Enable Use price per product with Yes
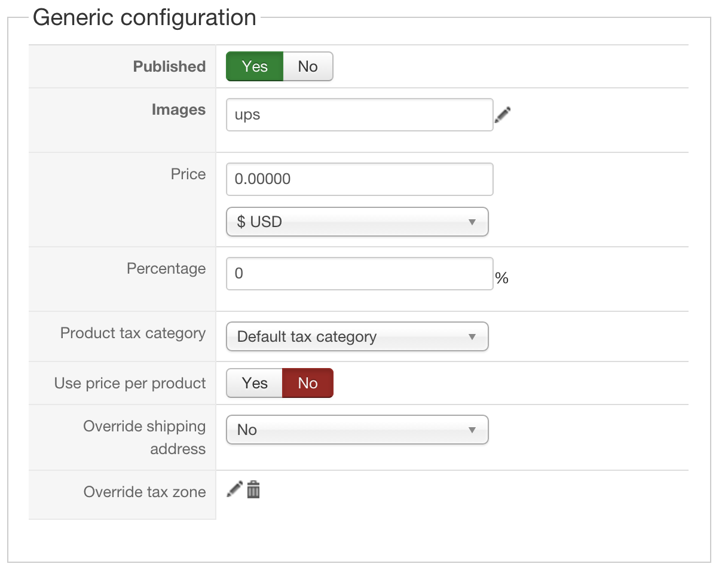 click(x=255, y=383)
